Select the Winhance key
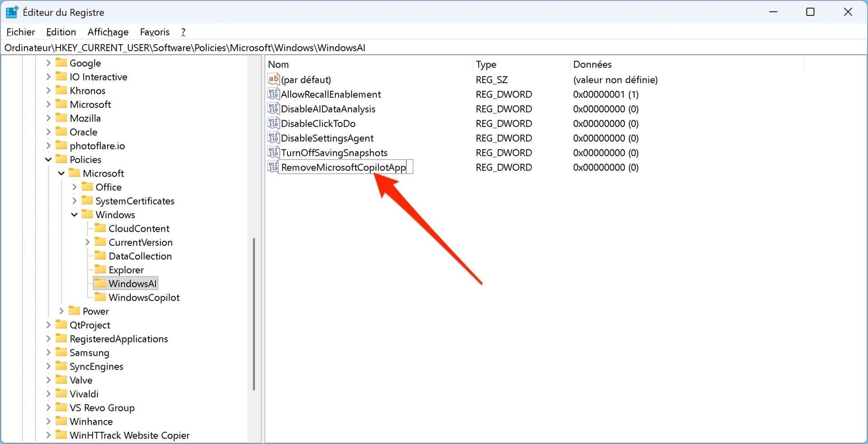 91,421
